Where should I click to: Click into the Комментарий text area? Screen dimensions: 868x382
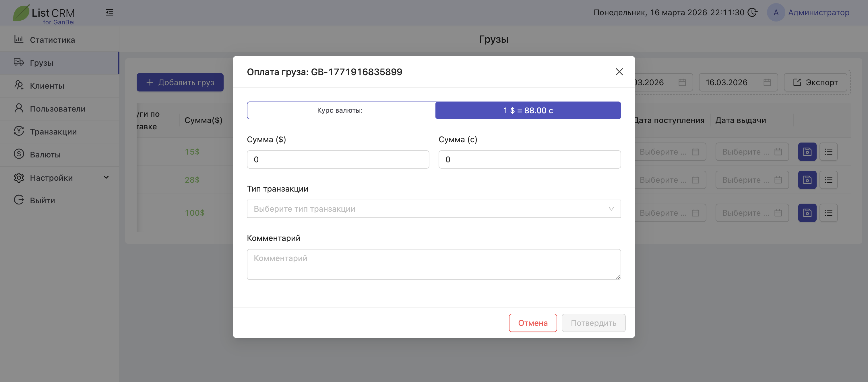(433, 264)
